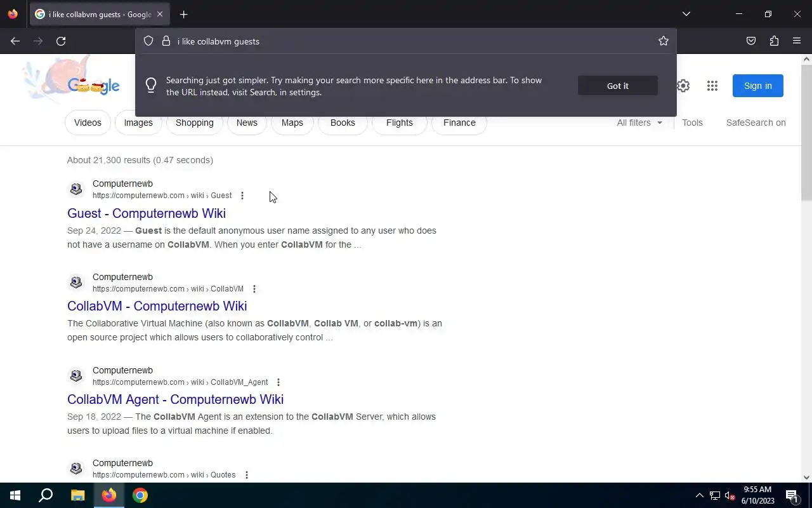The width and height of the screenshot is (812, 508).
Task: Switch to the Videos filter tab
Action: (88, 123)
